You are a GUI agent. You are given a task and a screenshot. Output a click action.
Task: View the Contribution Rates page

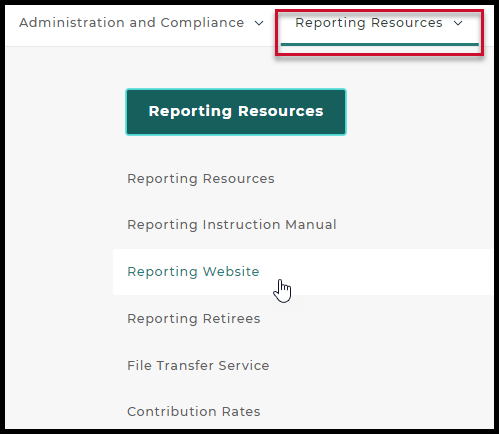pyautogui.click(x=194, y=411)
